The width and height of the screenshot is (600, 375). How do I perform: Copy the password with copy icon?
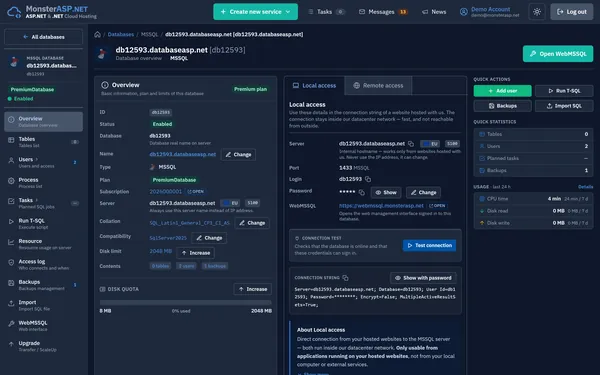tap(362, 192)
